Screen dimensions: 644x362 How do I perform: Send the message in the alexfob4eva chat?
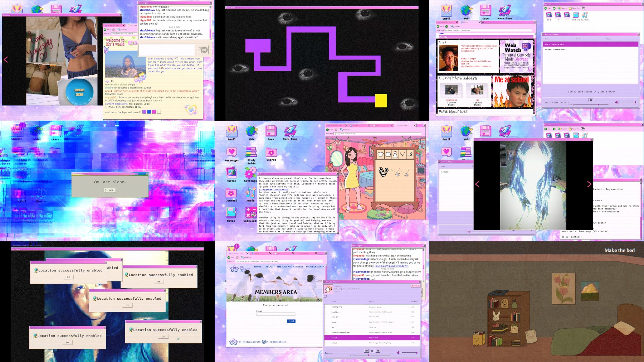[203, 50]
